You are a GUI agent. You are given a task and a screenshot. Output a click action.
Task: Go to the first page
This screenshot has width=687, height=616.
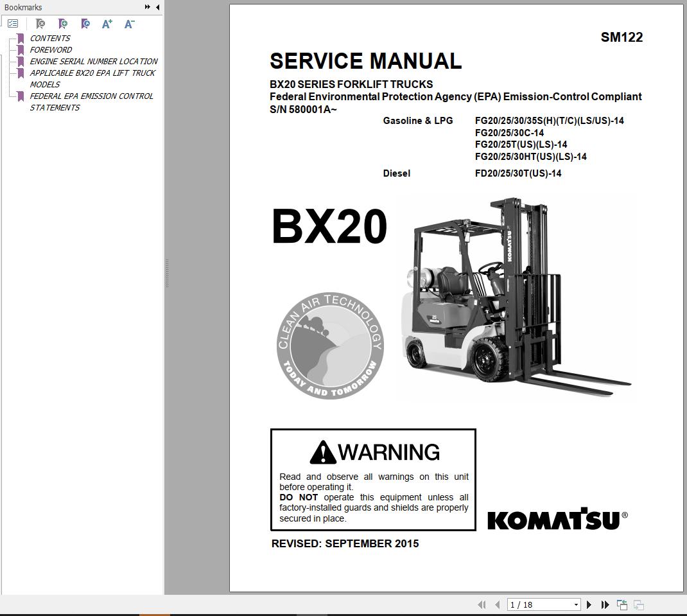(482, 604)
